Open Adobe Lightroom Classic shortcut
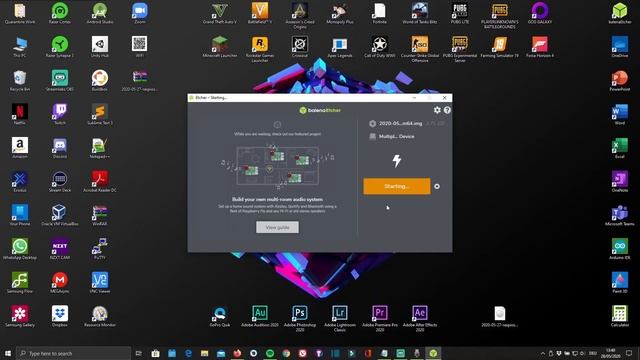Image resolution: width=640 pixels, height=360 pixels. coord(340,318)
